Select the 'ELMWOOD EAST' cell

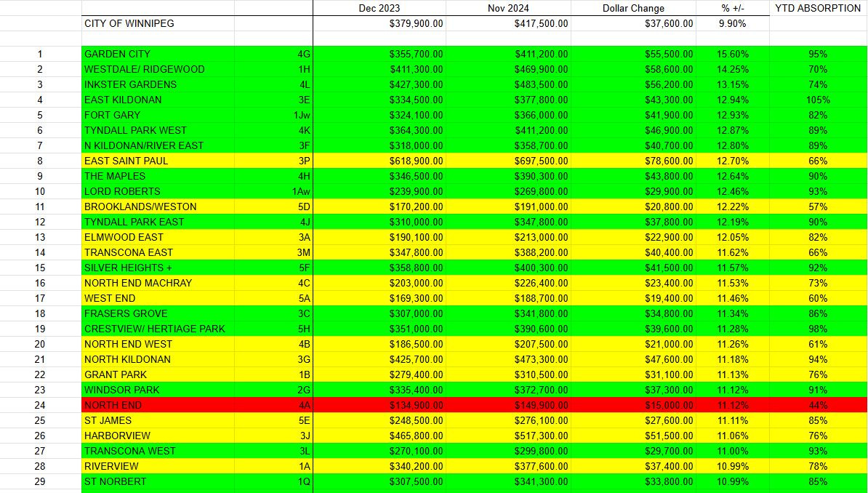[x=158, y=237]
